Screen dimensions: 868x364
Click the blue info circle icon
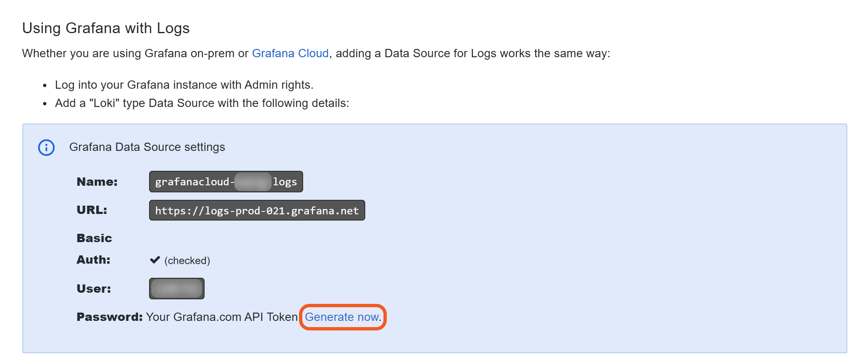pyautogui.click(x=46, y=148)
